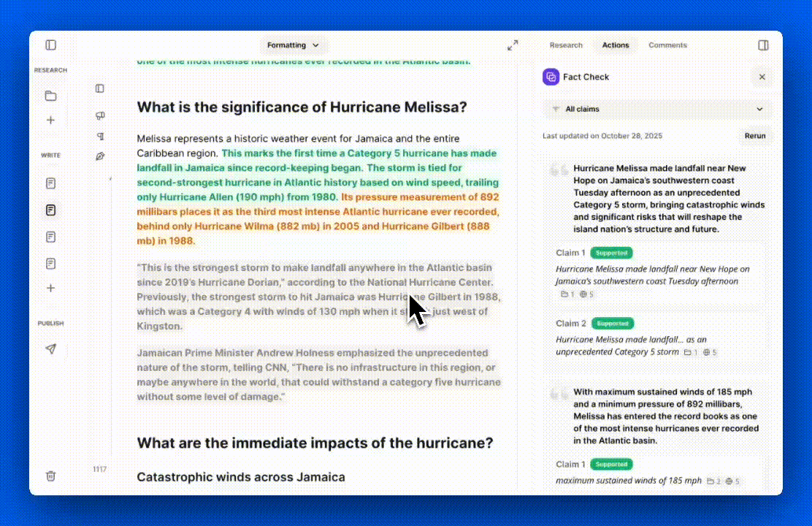The height and width of the screenshot is (526, 812).
Task: Click orange highlighted 892 millibars sentence
Action: coord(318,218)
